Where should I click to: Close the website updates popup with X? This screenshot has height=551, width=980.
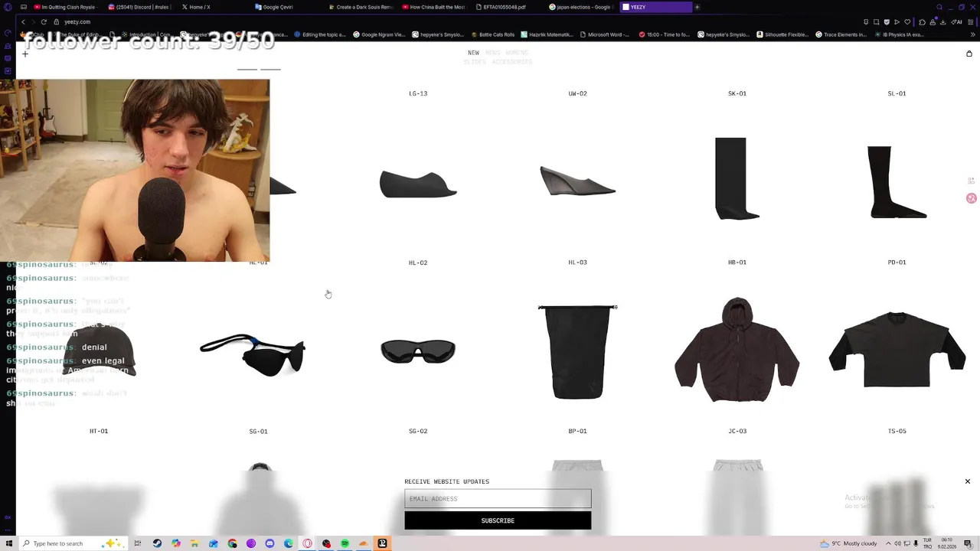coord(967,481)
